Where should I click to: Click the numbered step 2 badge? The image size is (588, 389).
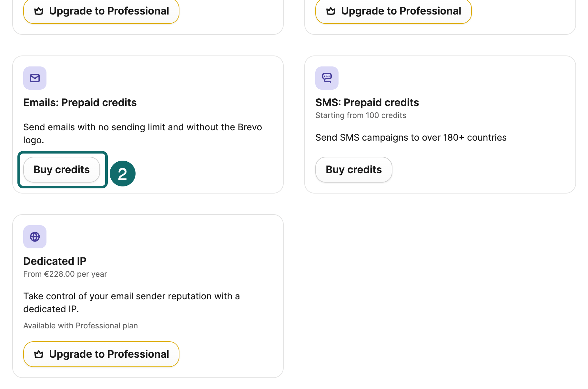click(x=123, y=174)
